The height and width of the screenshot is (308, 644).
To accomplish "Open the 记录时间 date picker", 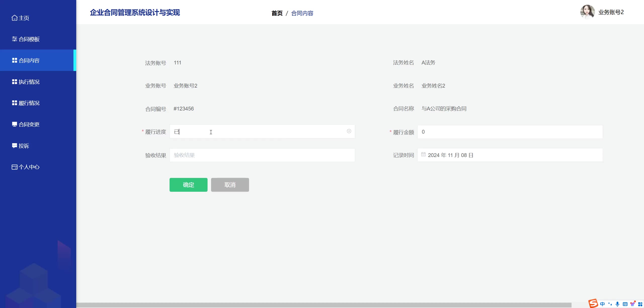I will point(510,155).
